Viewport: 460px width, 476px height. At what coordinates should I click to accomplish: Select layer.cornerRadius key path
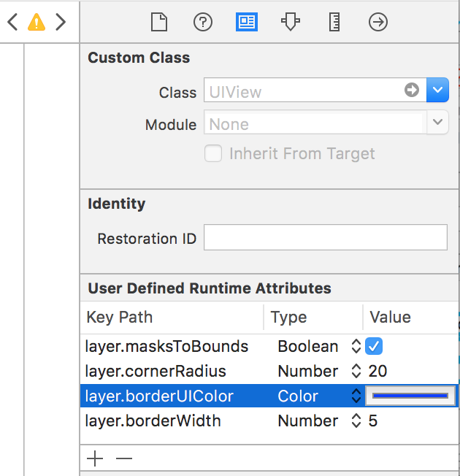click(x=156, y=371)
